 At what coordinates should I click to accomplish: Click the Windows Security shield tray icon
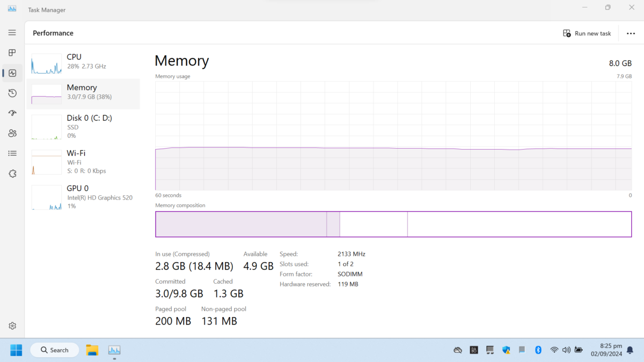point(506,350)
